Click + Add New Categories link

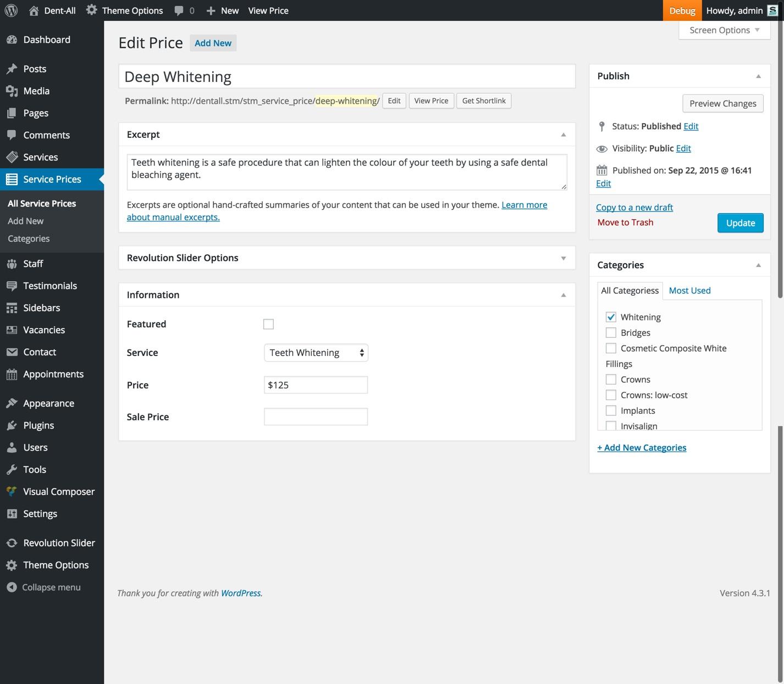642,448
